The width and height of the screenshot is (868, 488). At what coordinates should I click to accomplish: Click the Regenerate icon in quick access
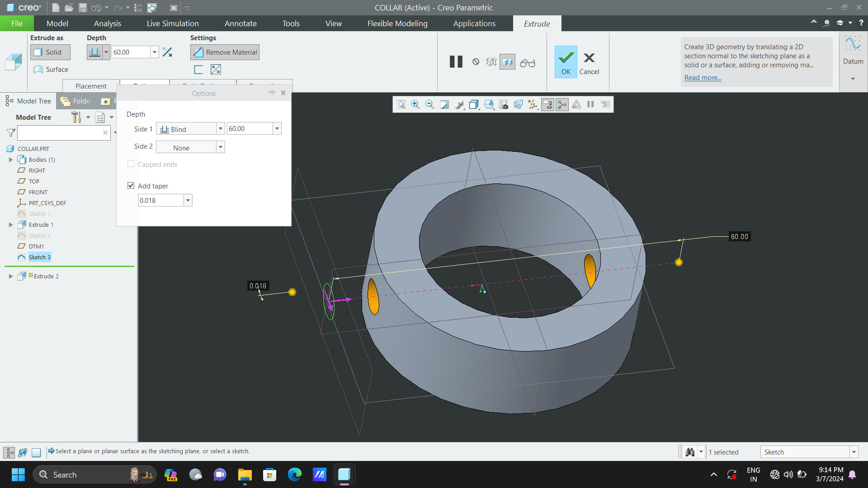click(x=138, y=8)
